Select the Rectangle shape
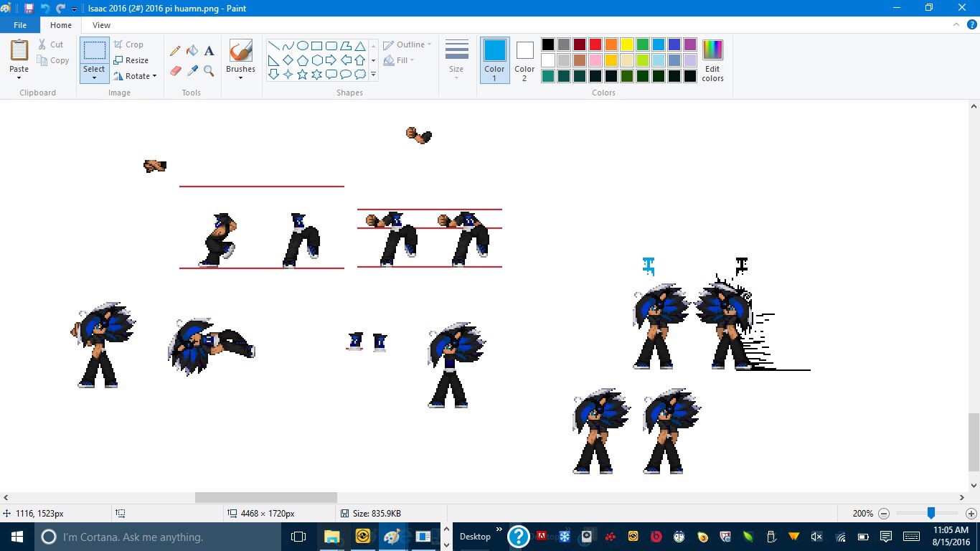The width and height of the screenshot is (980, 551). click(x=316, y=46)
